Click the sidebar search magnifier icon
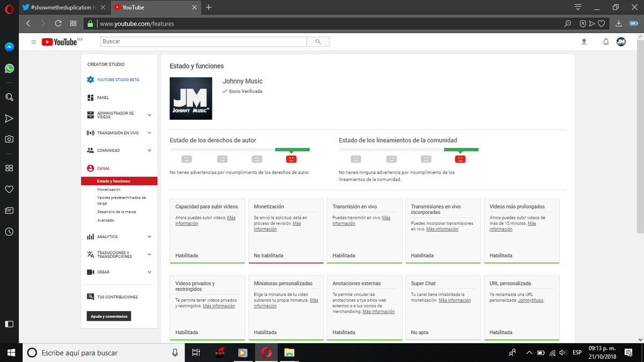Screen dimensions: 644x362 click(9, 97)
